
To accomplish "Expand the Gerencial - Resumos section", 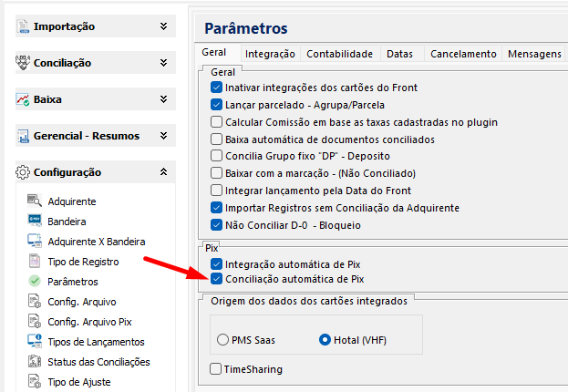I will click(x=163, y=136).
